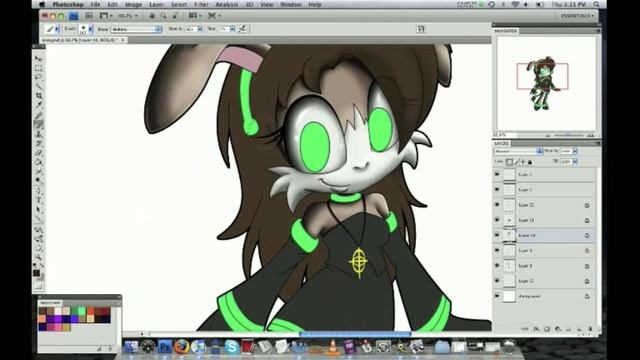Screen dimensions: 640x360
Task: Delete layer with the trash icon
Action: click(590, 329)
